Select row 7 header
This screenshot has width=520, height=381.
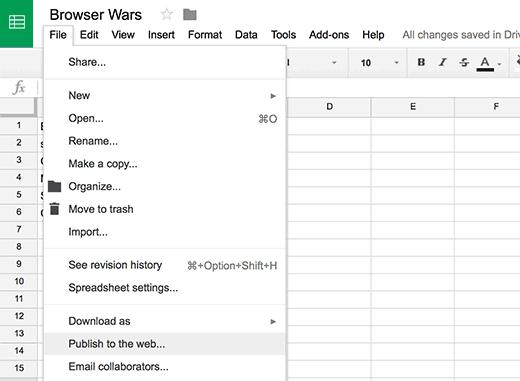tap(19, 229)
